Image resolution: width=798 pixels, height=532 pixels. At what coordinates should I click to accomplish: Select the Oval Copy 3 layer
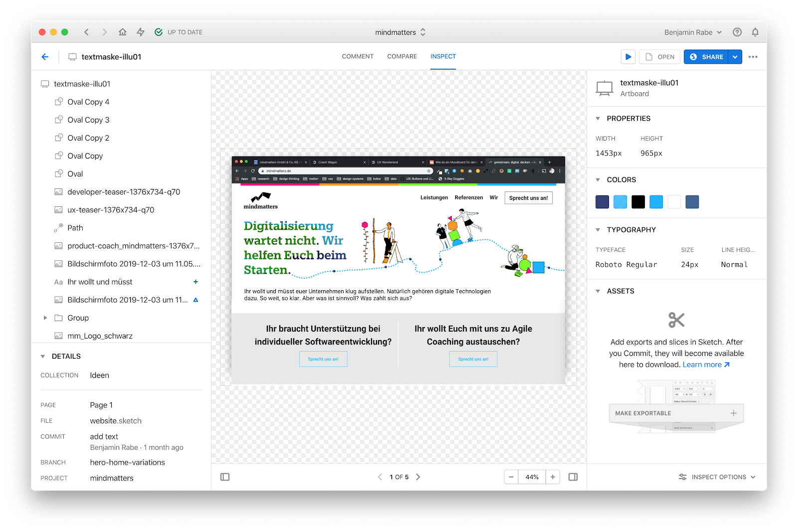tap(121, 120)
